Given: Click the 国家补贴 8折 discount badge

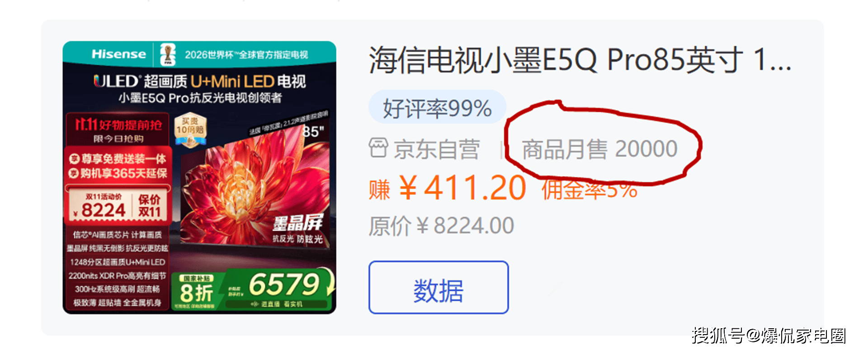Looking at the screenshot, I should tap(196, 289).
